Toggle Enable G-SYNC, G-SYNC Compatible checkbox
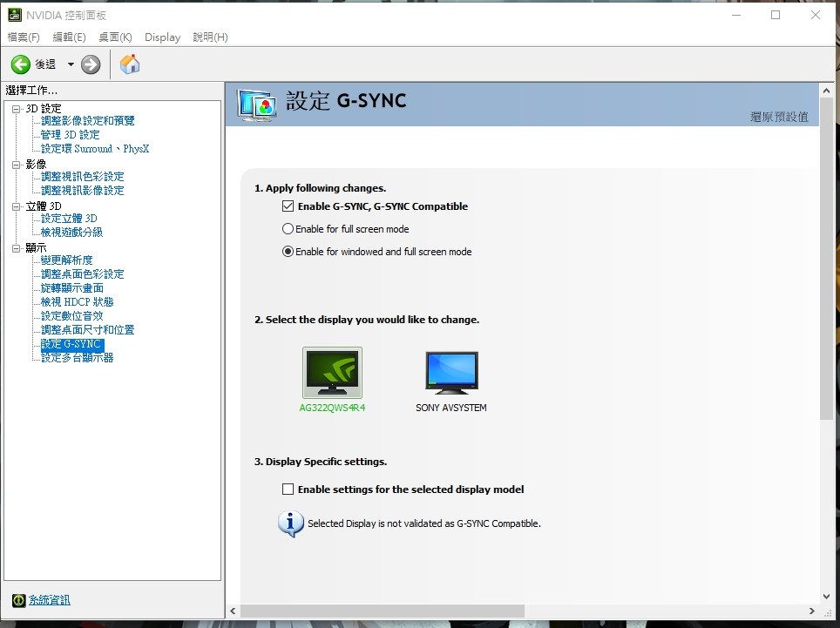The height and width of the screenshot is (628, 840). pos(288,206)
